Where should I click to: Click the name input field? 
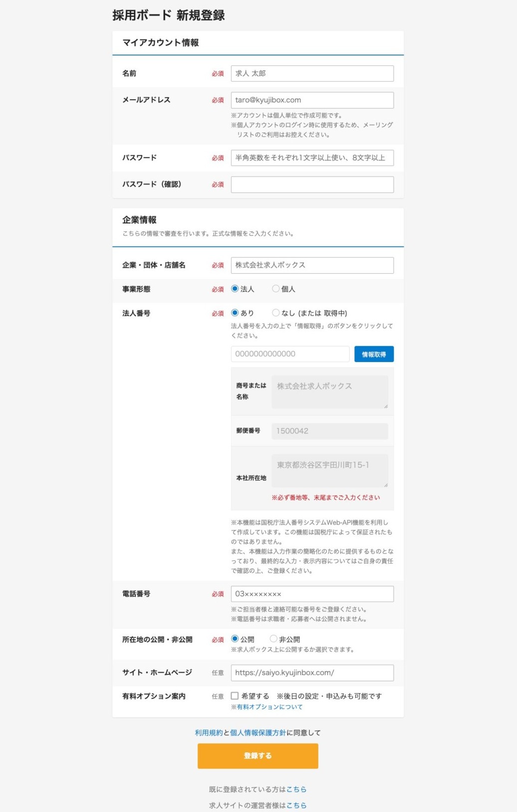coord(312,73)
